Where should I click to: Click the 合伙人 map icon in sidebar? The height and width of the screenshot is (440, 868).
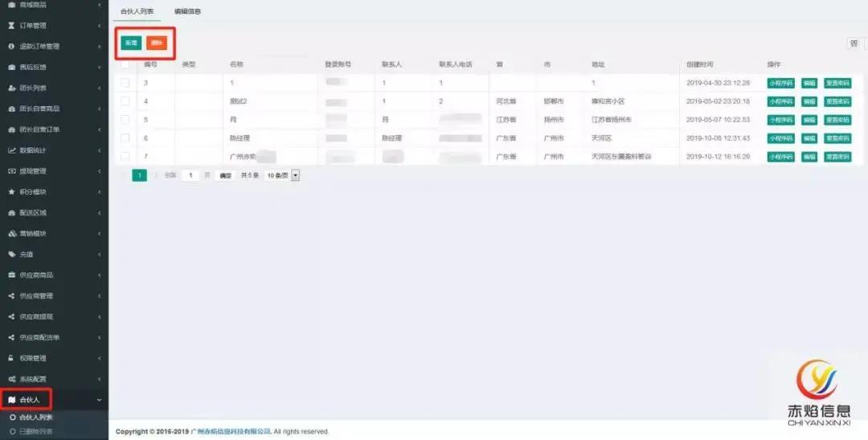click(x=11, y=399)
